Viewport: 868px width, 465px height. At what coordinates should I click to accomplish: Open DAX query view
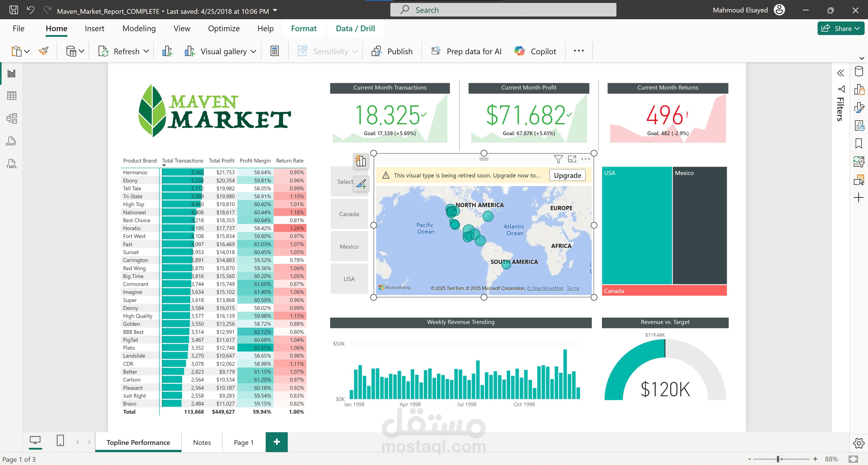[11, 141]
